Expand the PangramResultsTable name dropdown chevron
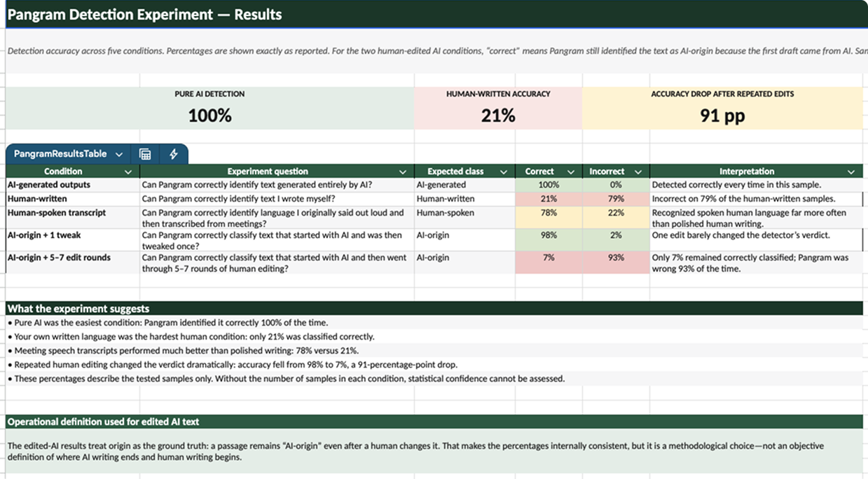This screenshot has width=868, height=479. pos(119,154)
